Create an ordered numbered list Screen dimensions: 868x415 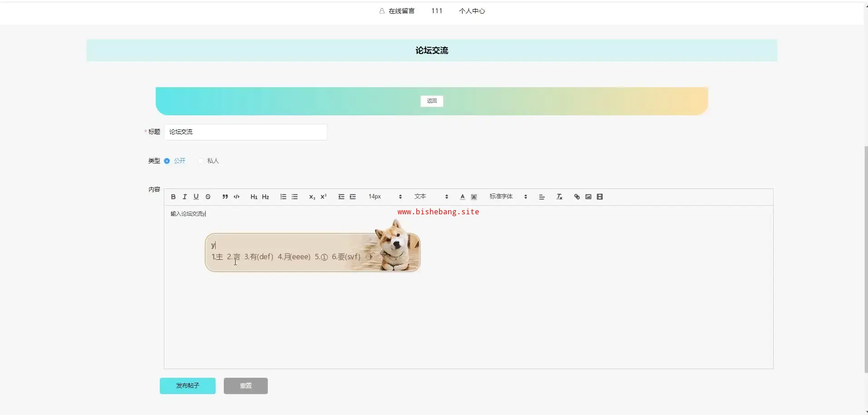[283, 197]
